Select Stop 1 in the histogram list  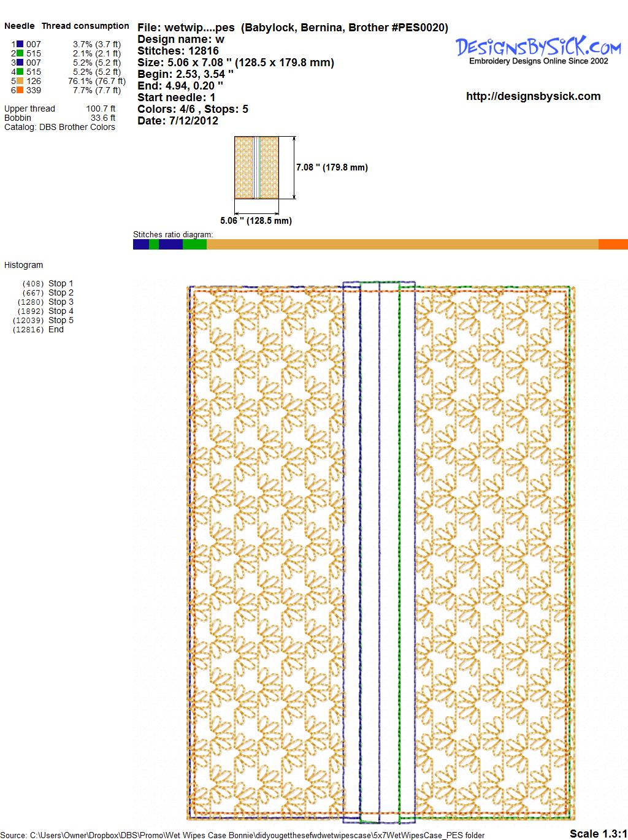[x=61, y=283]
